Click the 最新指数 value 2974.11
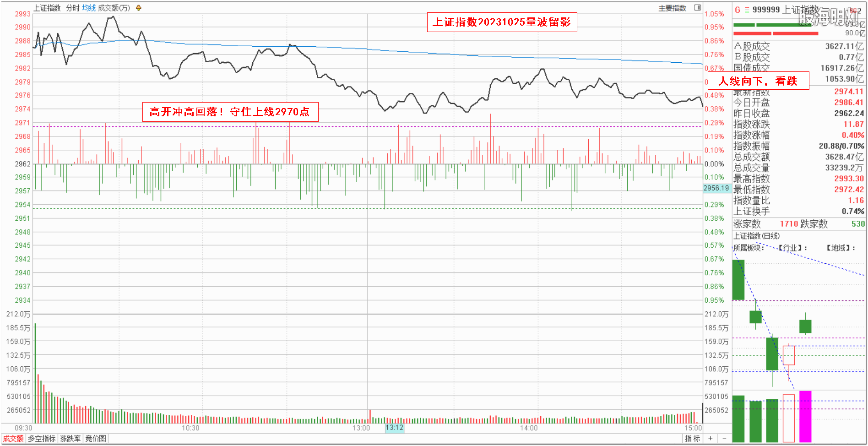This screenshot has height=446, width=868. pyautogui.click(x=848, y=92)
